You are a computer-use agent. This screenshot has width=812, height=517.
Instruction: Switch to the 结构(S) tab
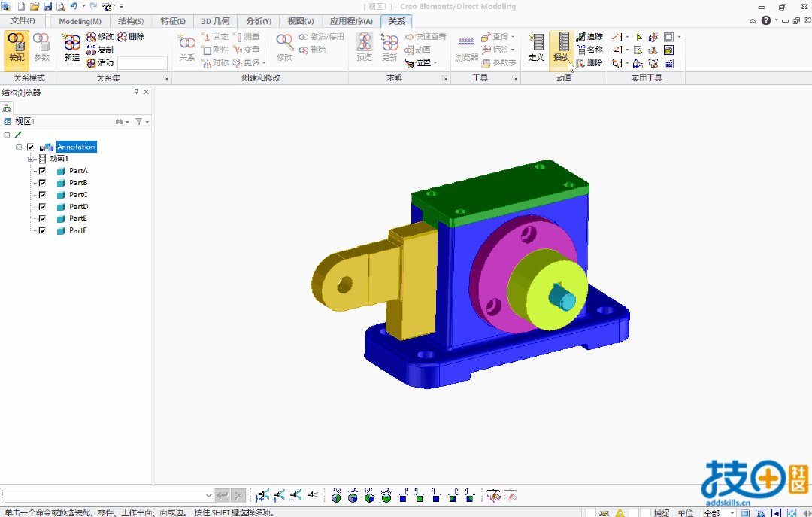pos(131,21)
